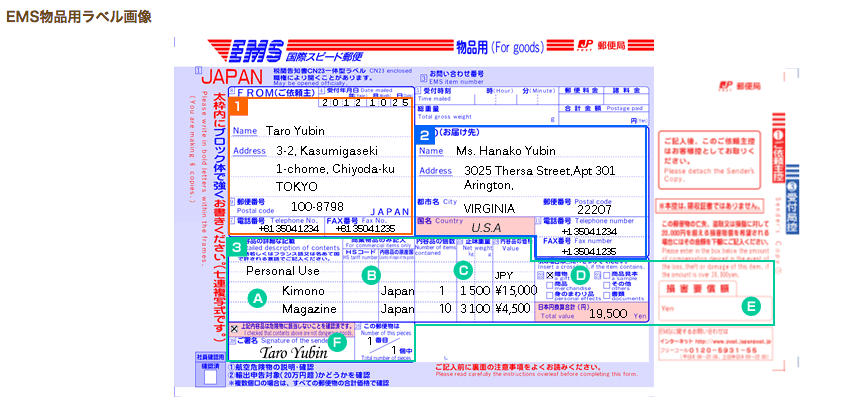859x399 pixels.
Task: Click the empty 確認済 staff confirmation box
Action: pyautogui.click(x=210, y=377)
